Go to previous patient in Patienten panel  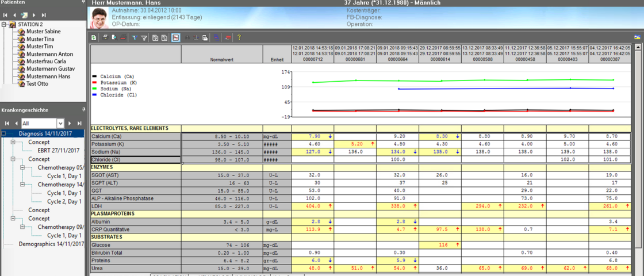click(x=15, y=15)
